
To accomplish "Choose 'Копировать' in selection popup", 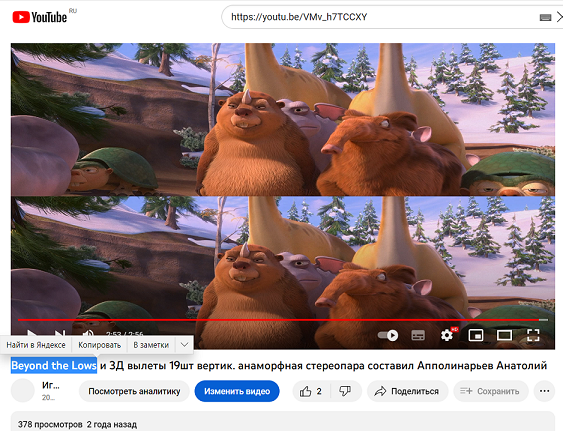I will coord(99,345).
